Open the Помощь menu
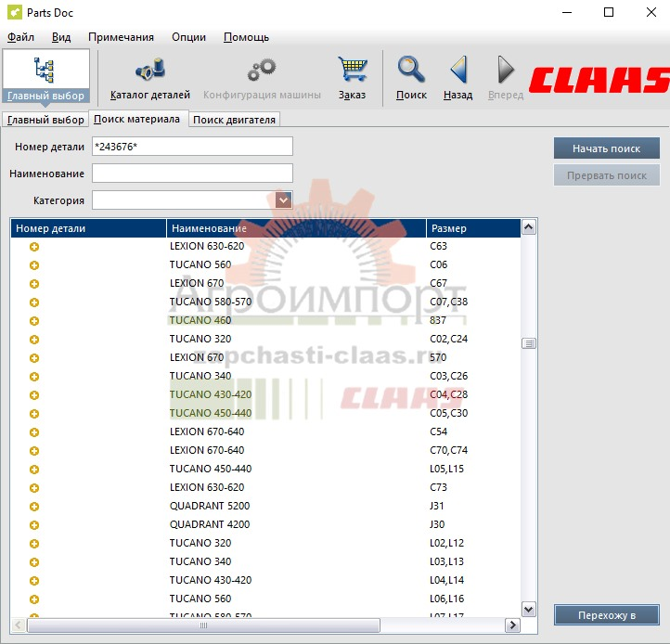 (246, 37)
